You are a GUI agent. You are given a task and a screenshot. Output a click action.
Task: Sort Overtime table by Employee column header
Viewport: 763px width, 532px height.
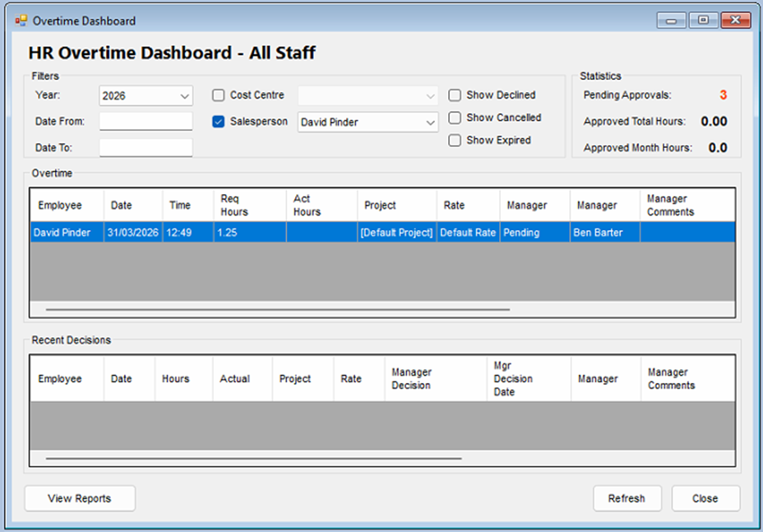coord(67,205)
